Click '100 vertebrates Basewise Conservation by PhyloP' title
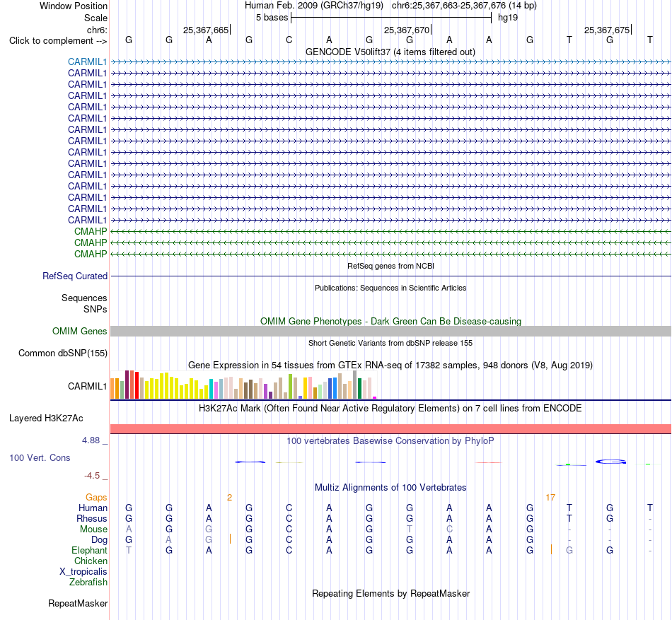The height and width of the screenshot is (620, 672). [x=390, y=440]
